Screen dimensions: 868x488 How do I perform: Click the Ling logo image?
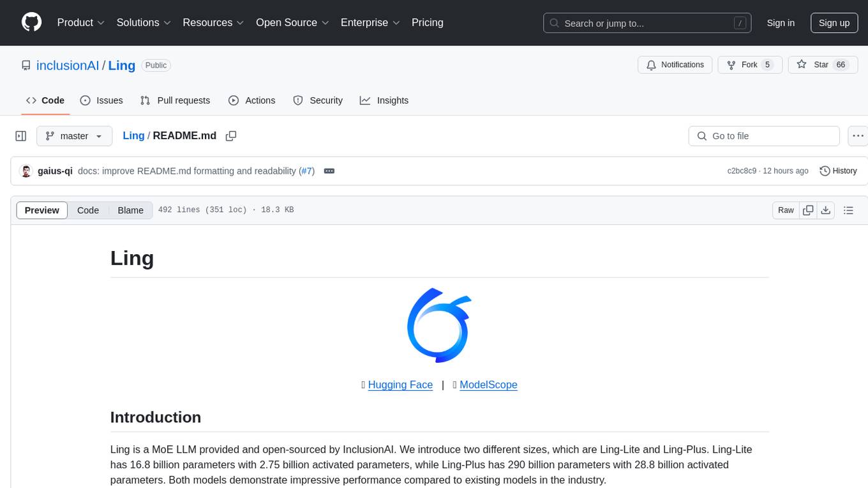click(439, 325)
